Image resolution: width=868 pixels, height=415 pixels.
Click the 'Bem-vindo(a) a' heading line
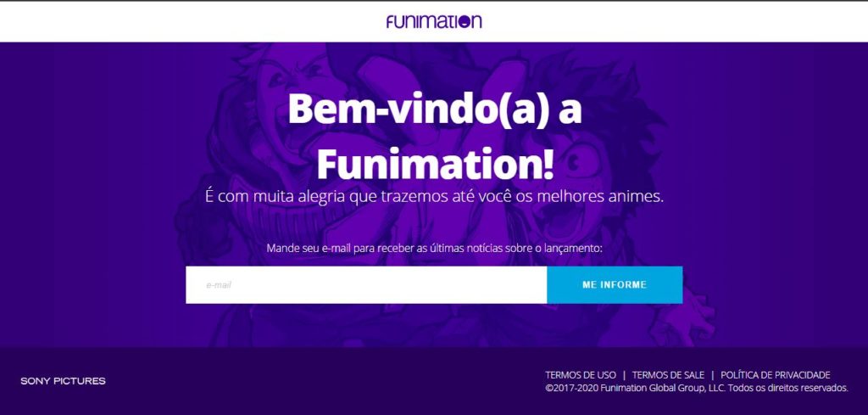pos(435,109)
